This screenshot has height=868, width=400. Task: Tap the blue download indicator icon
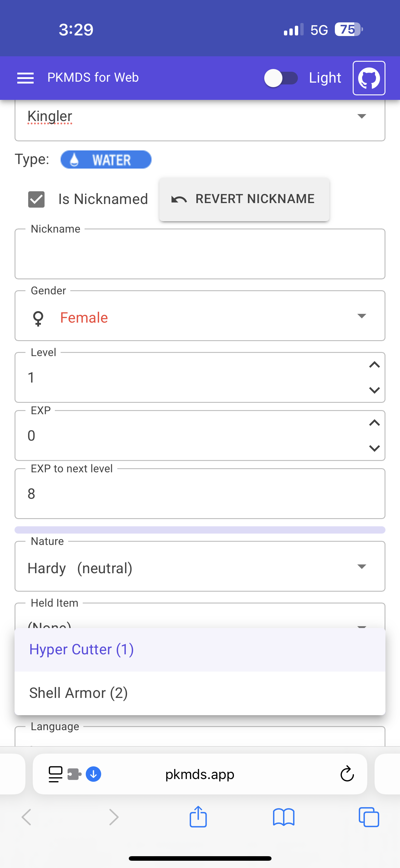click(93, 774)
